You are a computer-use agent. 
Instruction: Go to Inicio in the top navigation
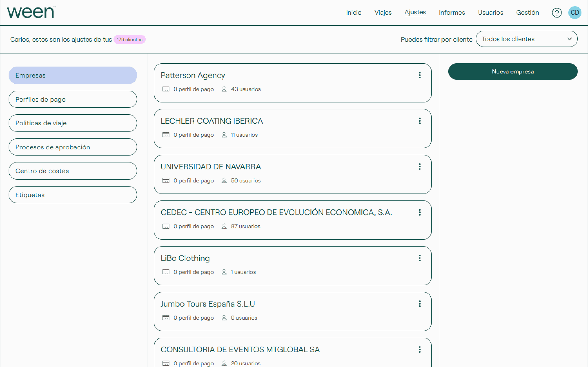(353, 13)
